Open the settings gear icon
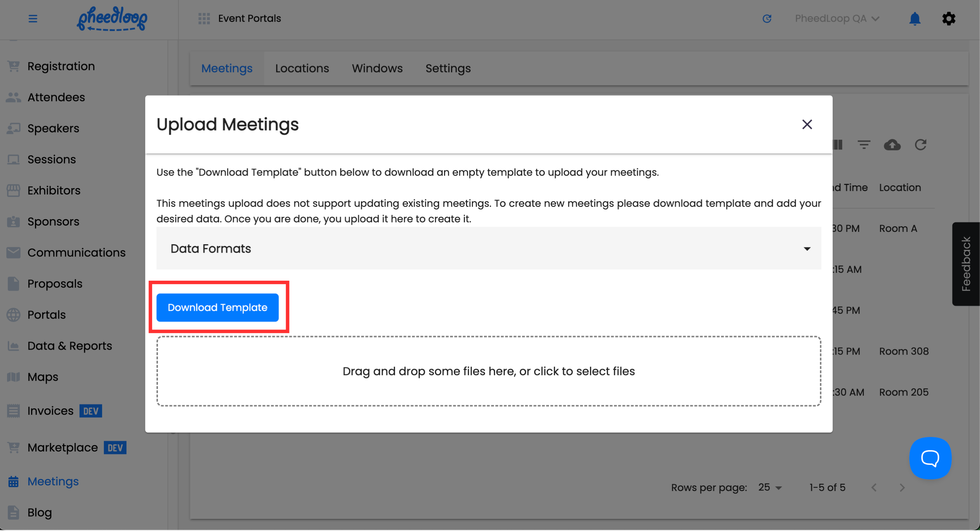980x531 pixels. [949, 19]
